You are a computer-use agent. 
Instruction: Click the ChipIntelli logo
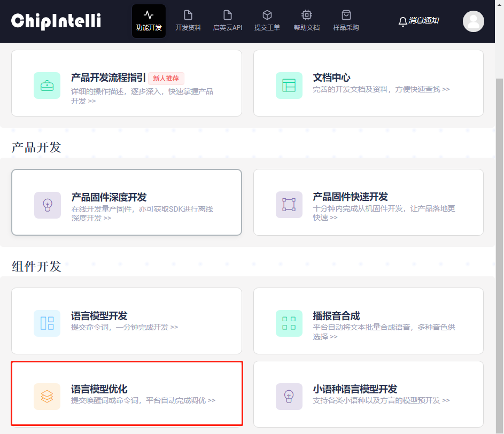[56, 21]
